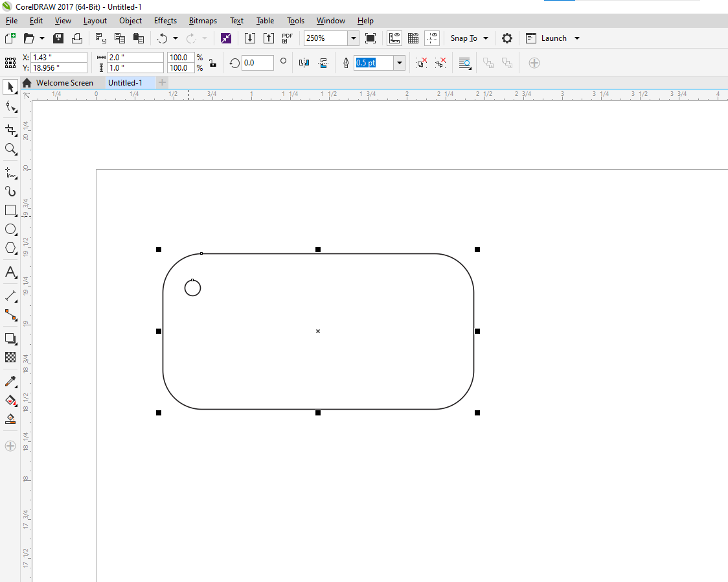Toggle Show Grid button
The width and height of the screenshot is (728, 582).
pos(413,38)
